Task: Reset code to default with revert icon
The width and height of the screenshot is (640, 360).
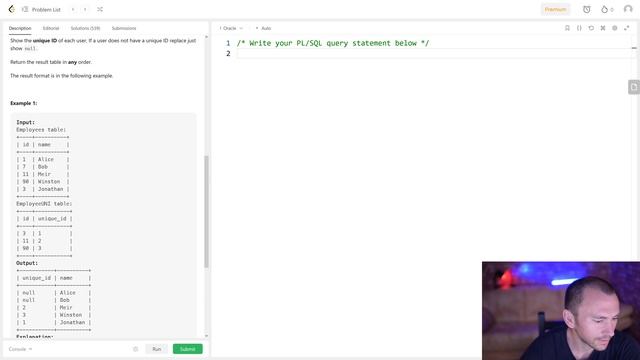Action: coord(591,28)
